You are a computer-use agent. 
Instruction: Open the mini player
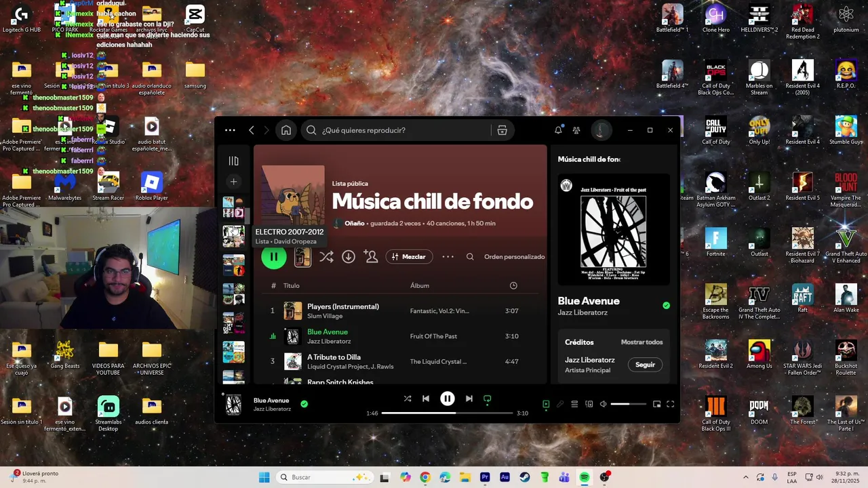click(656, 404)
